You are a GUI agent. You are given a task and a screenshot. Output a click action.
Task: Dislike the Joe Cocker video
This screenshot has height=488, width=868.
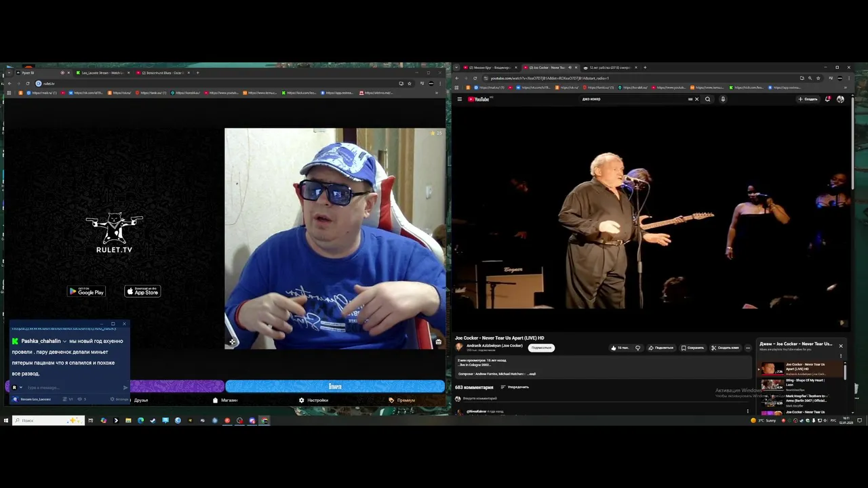click(637, 348)
